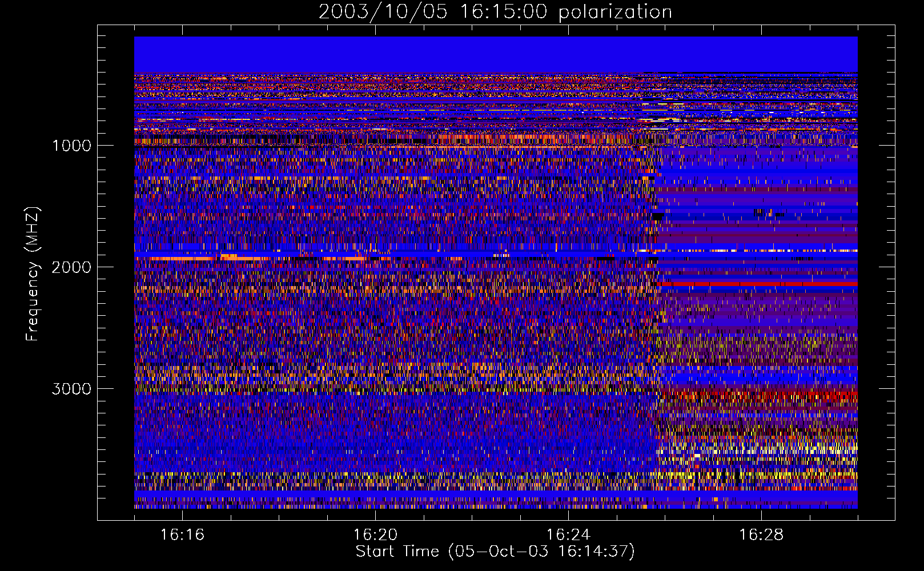
Task: Click the '2000' frequency axis label
Action: pos(71,267)
